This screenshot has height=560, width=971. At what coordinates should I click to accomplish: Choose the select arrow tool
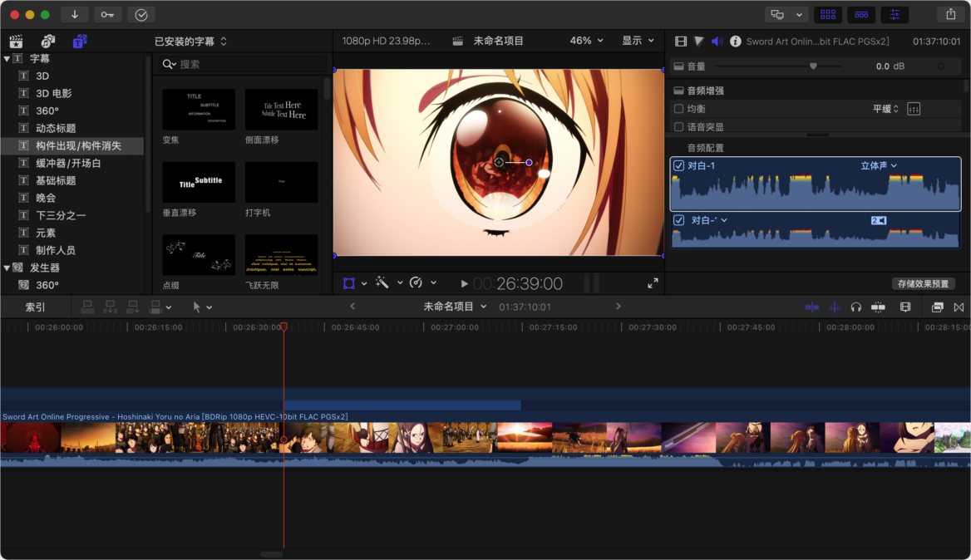coord(196,307)
